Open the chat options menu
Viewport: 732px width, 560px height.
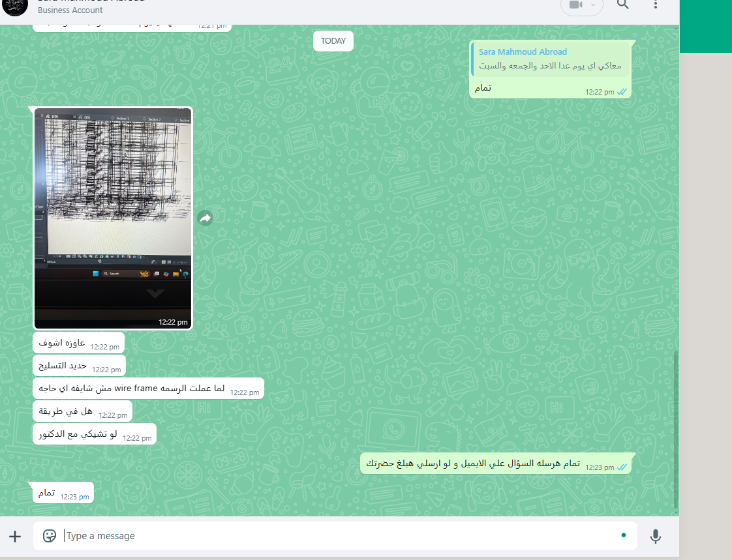(656, 5)
